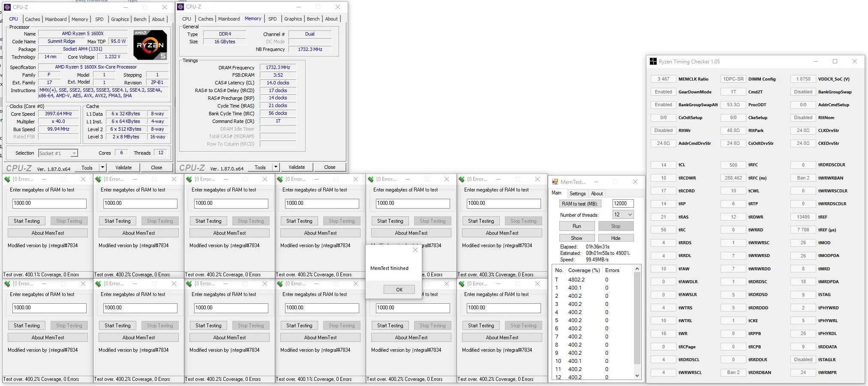Switch to Settings tab in MemTest manager
The height and width of the screenshot is (386, 868).
coord(577,194)
